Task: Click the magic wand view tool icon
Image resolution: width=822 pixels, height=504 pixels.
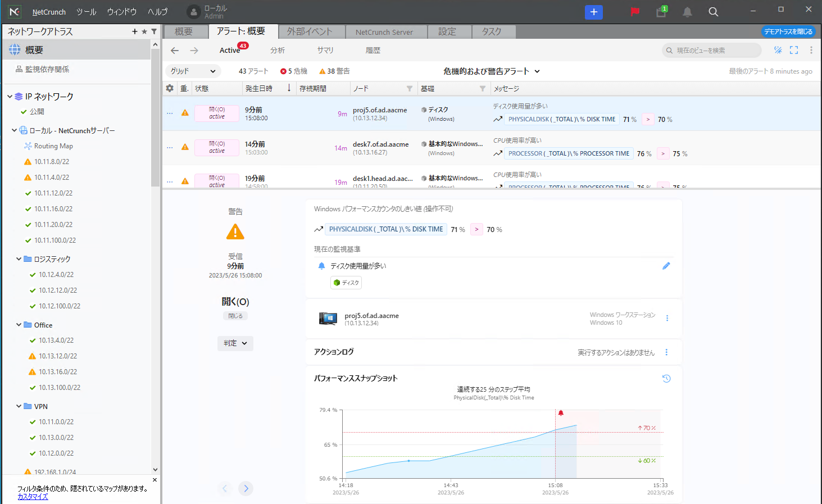Action: tap(778, 50)
